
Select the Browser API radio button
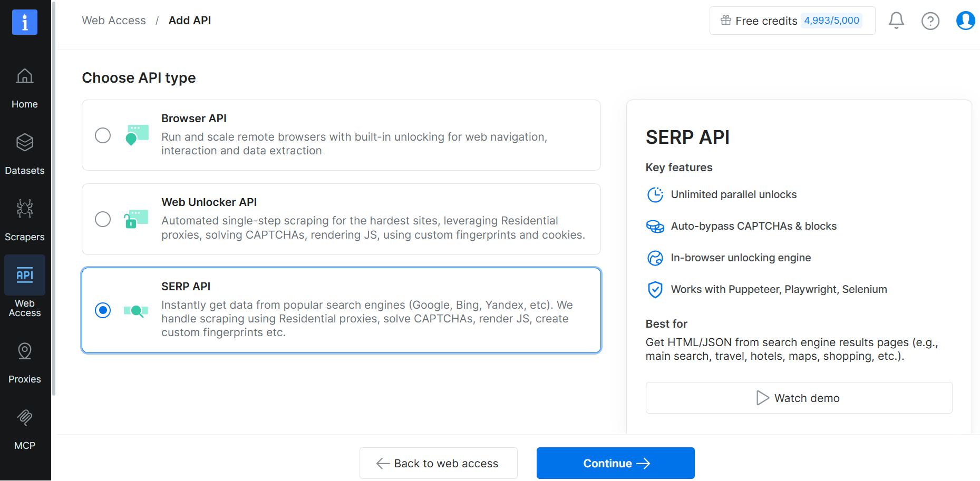click(103, 135)
